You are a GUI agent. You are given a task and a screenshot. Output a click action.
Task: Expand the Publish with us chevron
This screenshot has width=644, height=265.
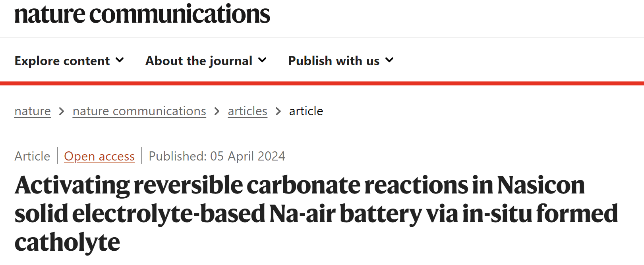pyautogui.click(x=389, y=60)
